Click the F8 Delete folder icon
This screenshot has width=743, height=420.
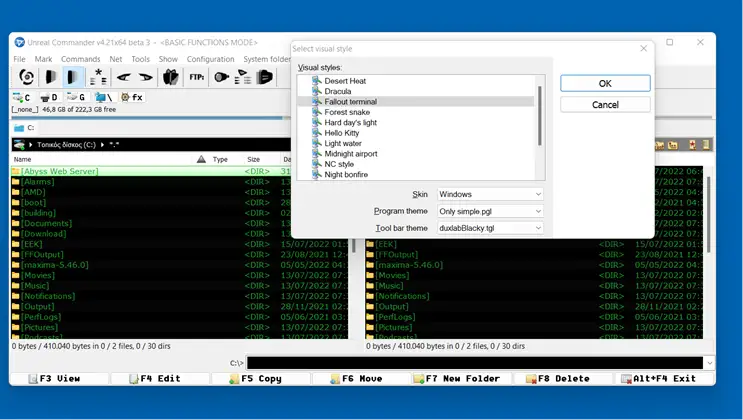[531, 379]
